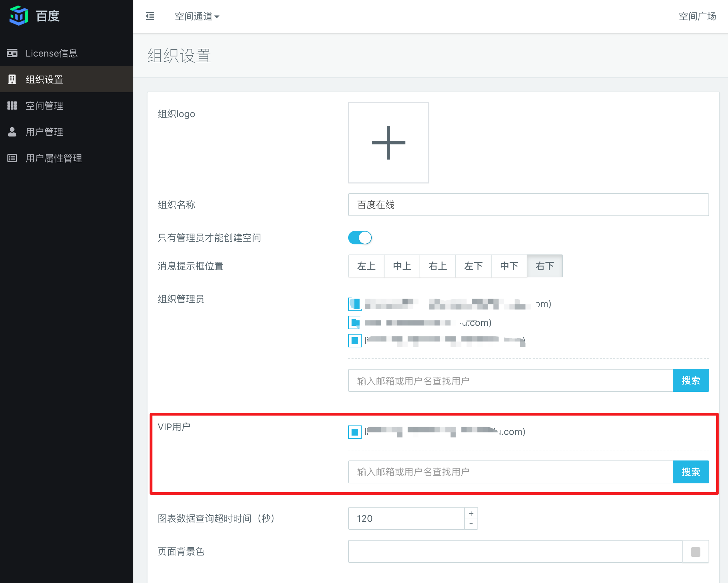Click the 组织设置 page heading
The height and width of the screenshot is (583, 728).
(x=179, y=55)
